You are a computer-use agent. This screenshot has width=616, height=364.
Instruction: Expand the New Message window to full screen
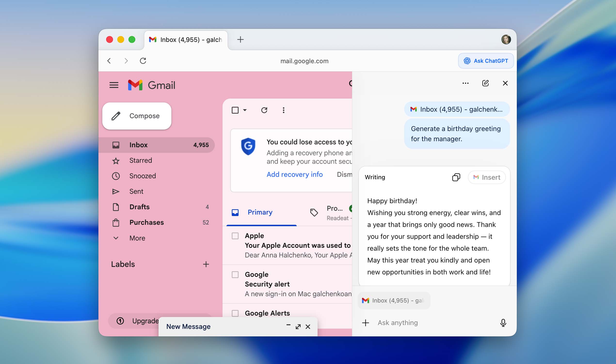[298, 326]
